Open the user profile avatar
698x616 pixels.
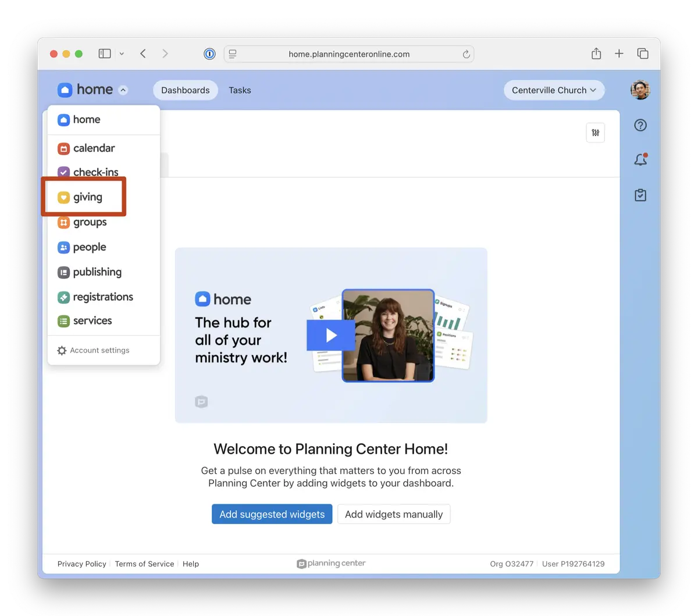point(640,90)
